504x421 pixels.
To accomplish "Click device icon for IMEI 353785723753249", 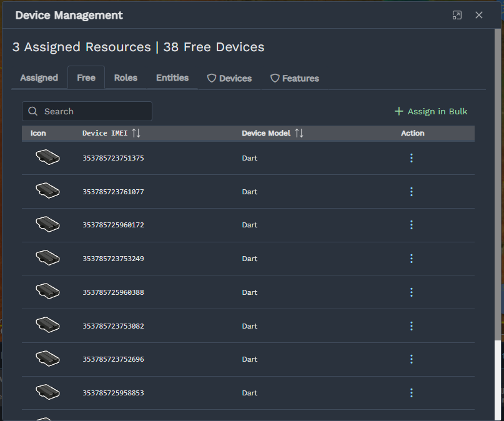I will (x=47, y=258).
